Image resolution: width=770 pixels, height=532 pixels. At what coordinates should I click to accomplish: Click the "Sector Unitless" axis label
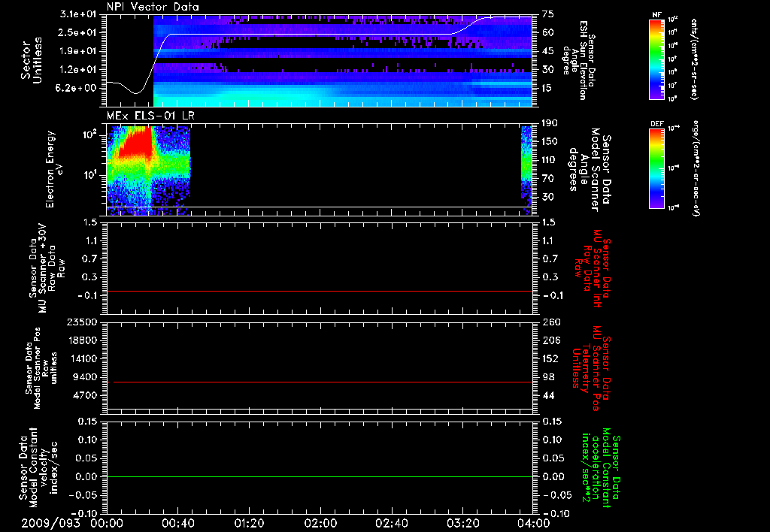coord(32,60)
